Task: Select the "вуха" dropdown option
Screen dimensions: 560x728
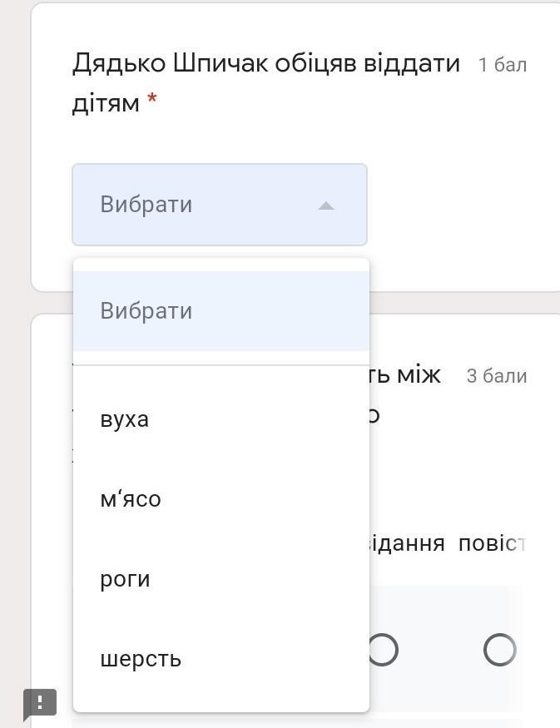Action: click(x=221, y=419)
